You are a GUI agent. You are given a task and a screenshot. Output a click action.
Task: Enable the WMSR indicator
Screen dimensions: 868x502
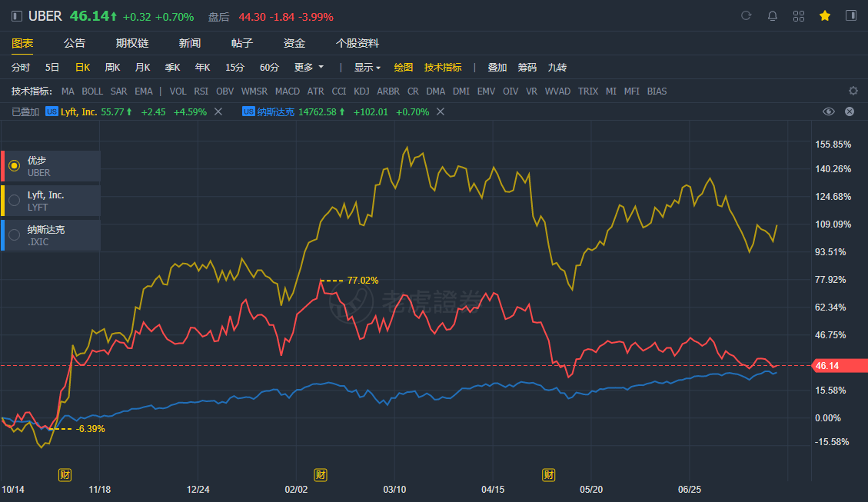point(254,91)
